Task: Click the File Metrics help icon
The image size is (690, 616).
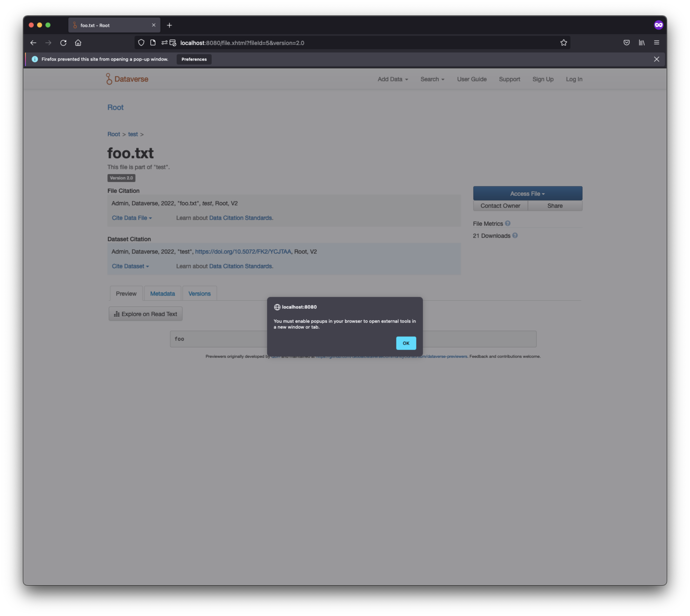Action: tap(507, 223)
